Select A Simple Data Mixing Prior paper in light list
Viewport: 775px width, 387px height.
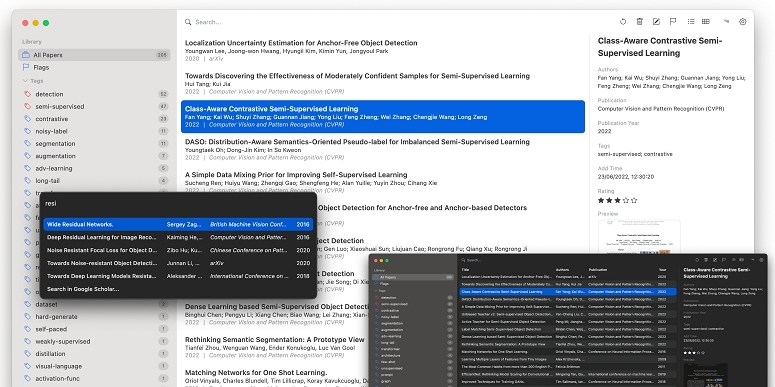click(383, 182)
